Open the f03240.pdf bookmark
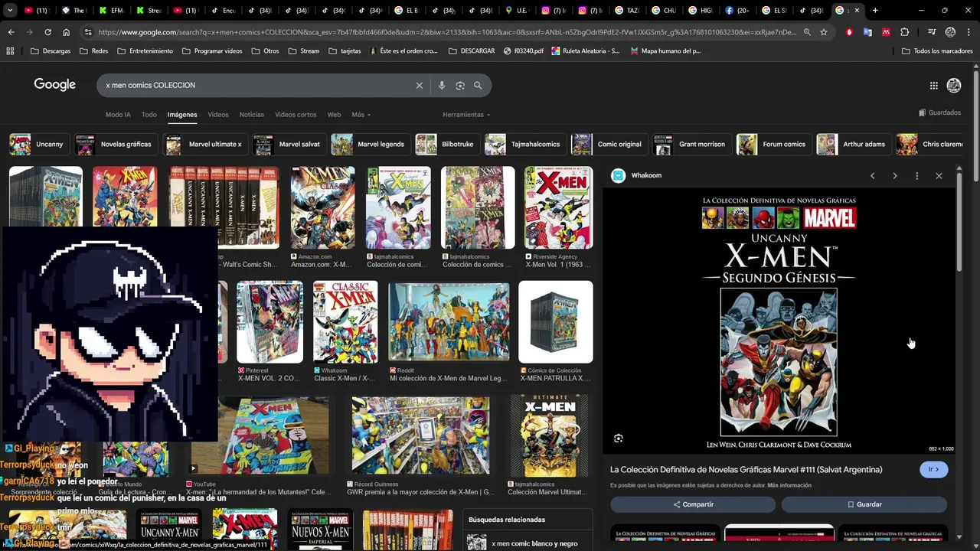The height and width of the screenshot is (551, 980). [x=524, y=51]
